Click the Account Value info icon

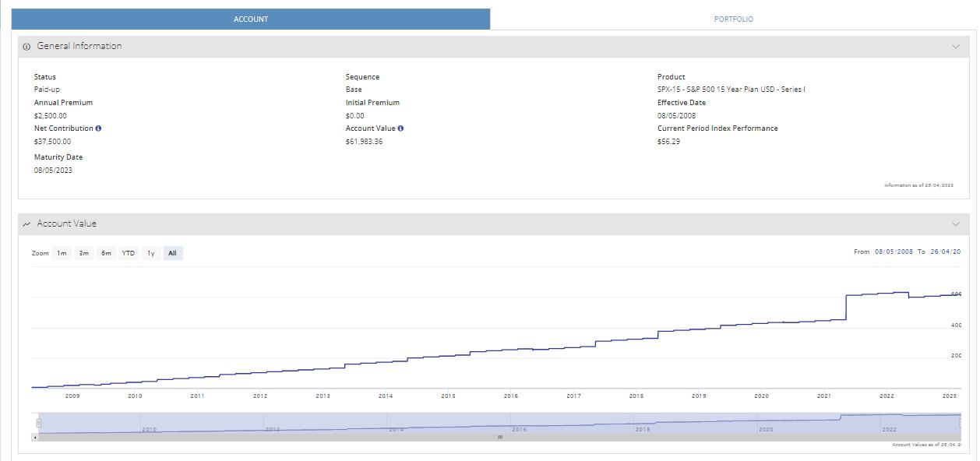(400, 128)
